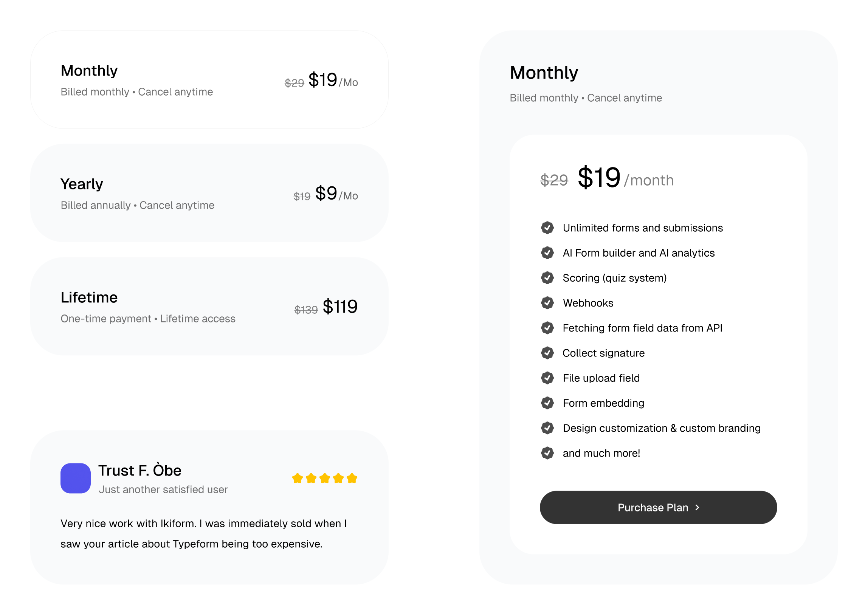
Task: Click the $9/Mo yearly price
Action: 336,194
